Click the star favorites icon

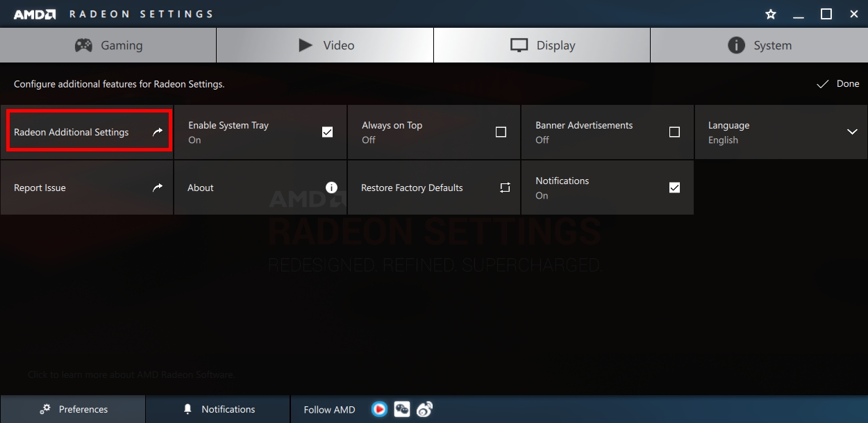point(770,14)
